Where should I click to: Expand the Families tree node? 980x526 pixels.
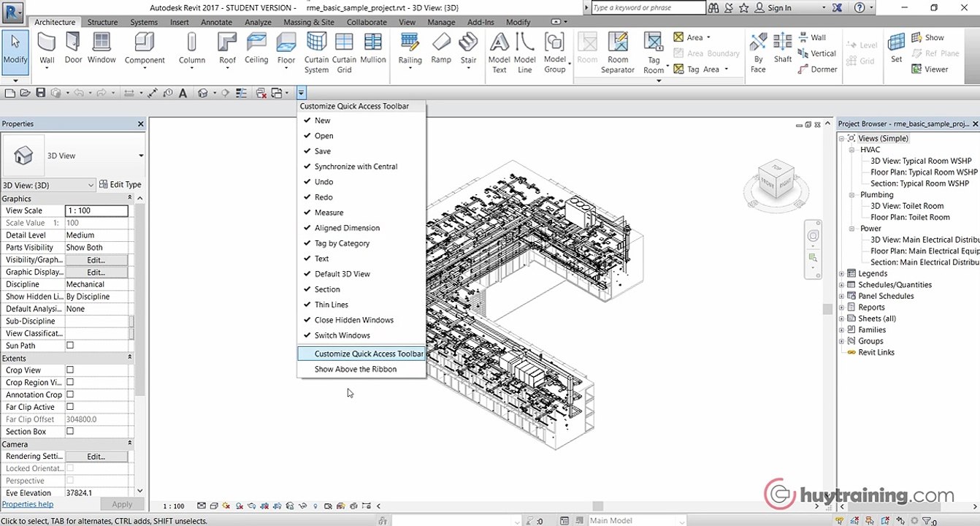(841, 330)
